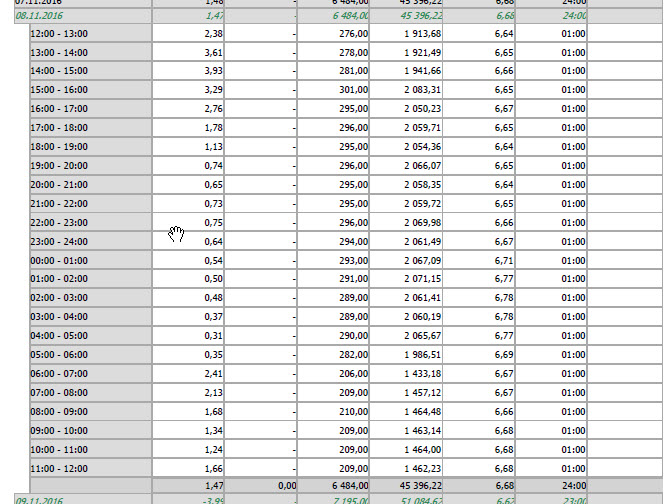
Task: Select the cell with value 301,00
Action: click(333, 90)
